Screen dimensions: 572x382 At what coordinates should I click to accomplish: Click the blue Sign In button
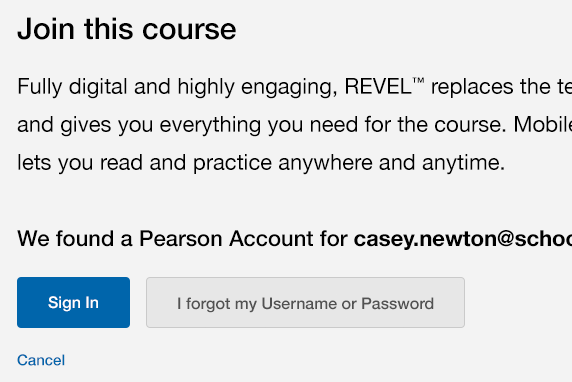click(x=73, y=302)
